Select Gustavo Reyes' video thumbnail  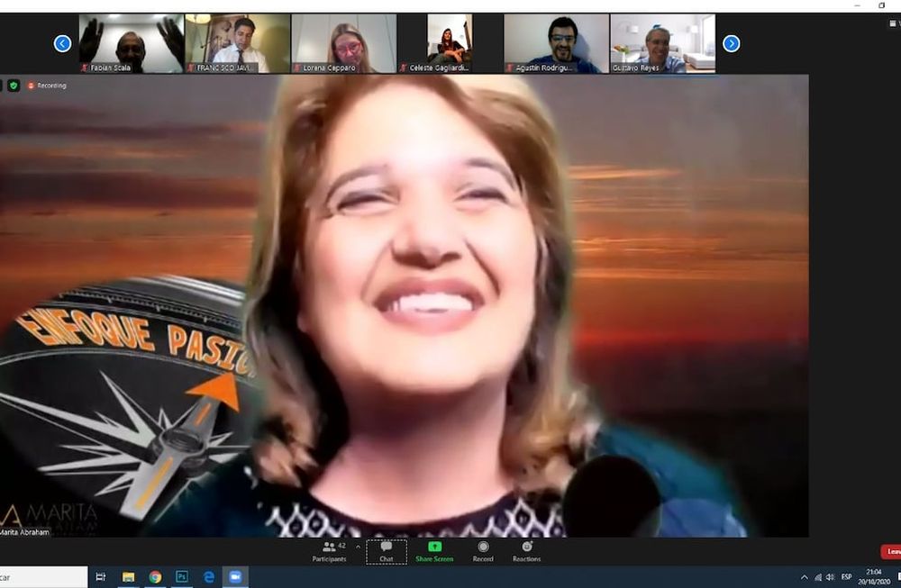click(662, 43)
